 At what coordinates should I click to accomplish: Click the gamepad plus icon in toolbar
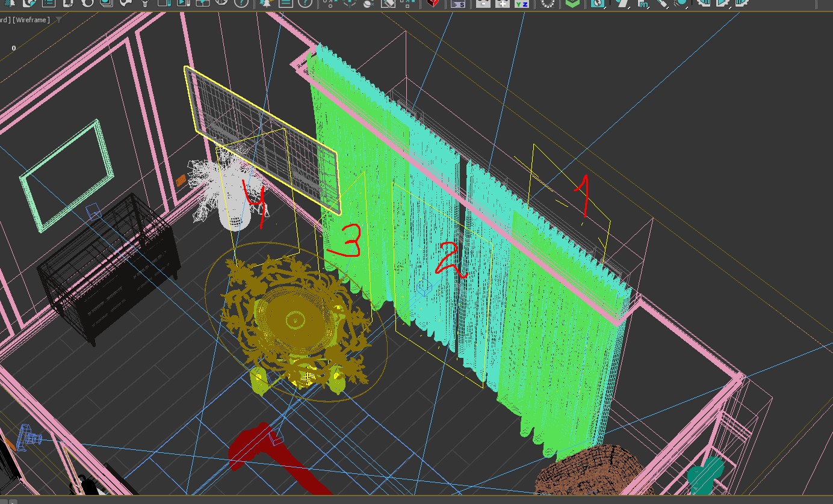[x=502, y=3]
